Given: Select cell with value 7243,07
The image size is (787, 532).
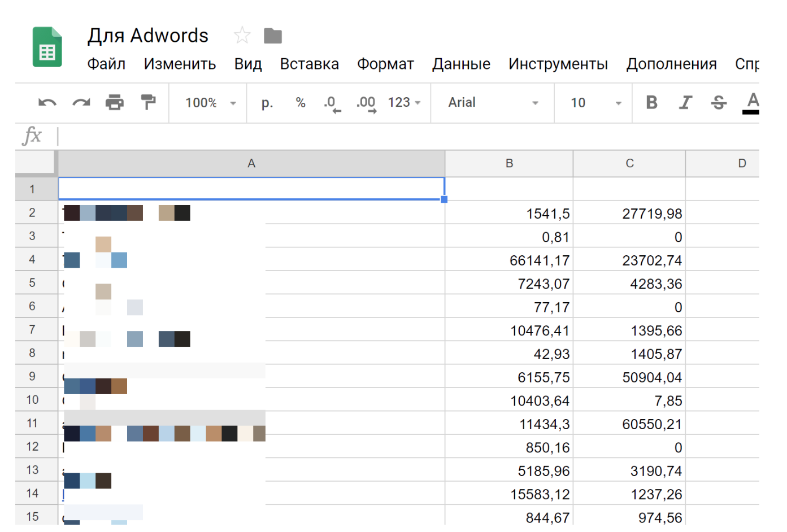Looking at the screenshot, I should 509,283.
